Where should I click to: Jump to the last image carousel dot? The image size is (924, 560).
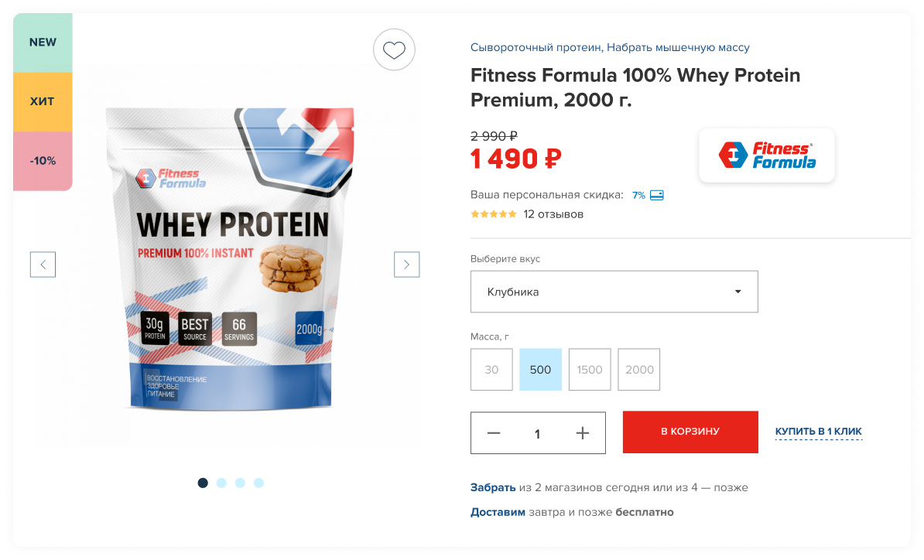(258, 483)
